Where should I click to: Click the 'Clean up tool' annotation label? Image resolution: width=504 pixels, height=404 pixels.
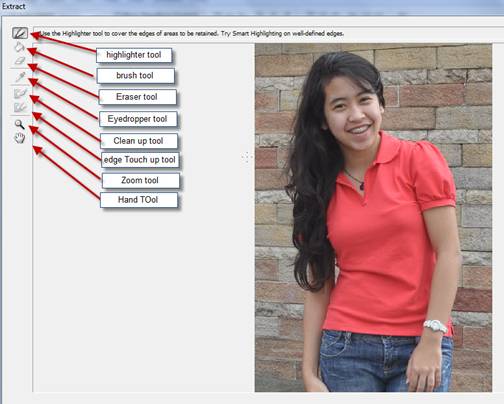(x=139, y=141)
